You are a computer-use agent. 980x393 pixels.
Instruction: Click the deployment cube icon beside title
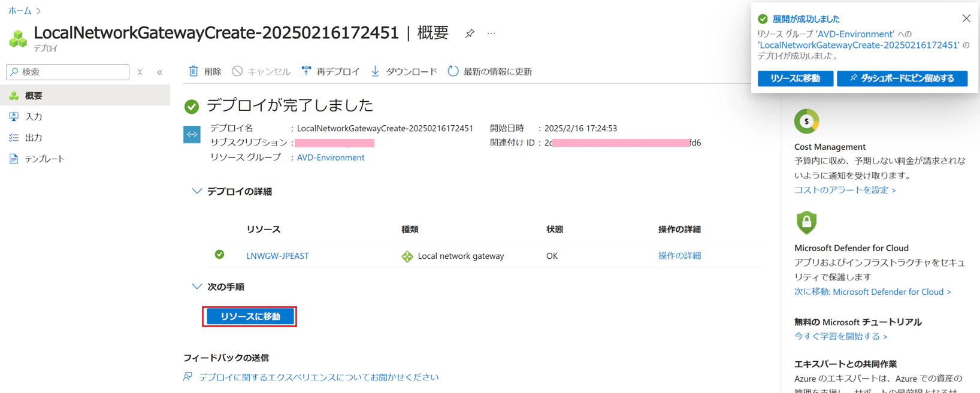(x=18, y=39)
